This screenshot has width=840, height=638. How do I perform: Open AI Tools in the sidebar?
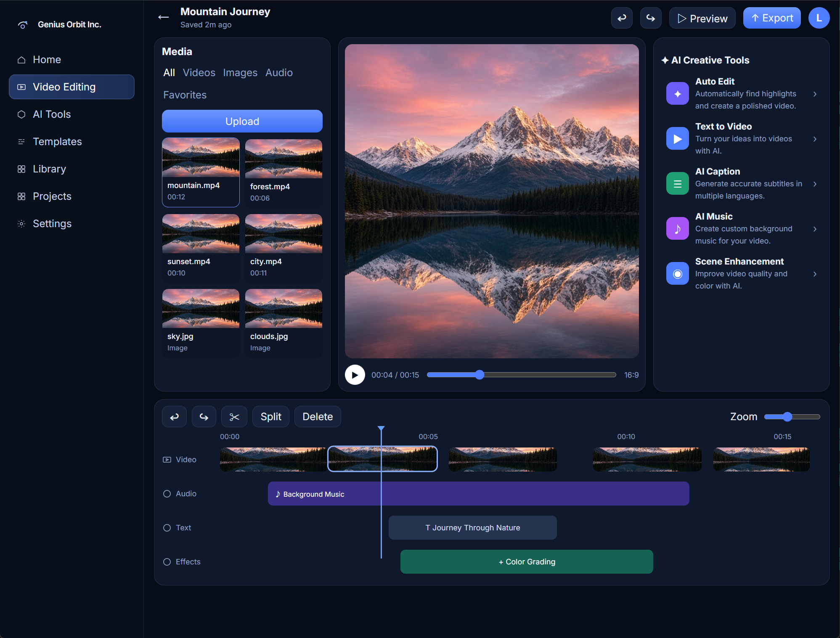(x=72, y=114)
